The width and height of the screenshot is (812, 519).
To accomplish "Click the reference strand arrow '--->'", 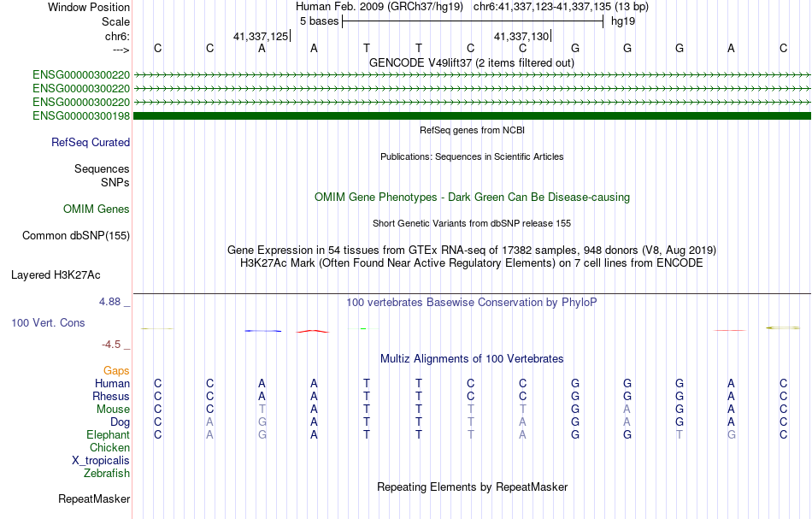I will click(x=121, y=50).
